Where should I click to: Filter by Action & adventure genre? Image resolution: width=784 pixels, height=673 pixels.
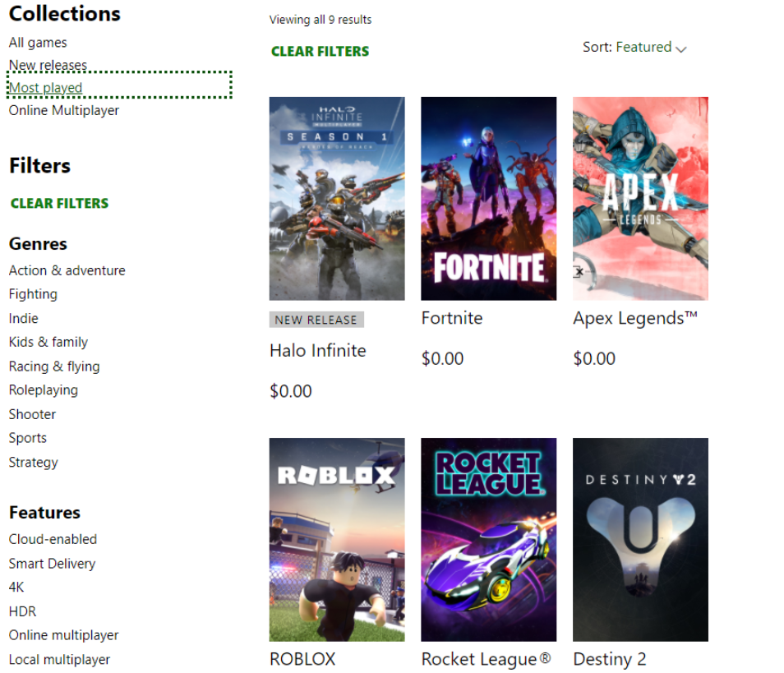[x=67, y=270]
